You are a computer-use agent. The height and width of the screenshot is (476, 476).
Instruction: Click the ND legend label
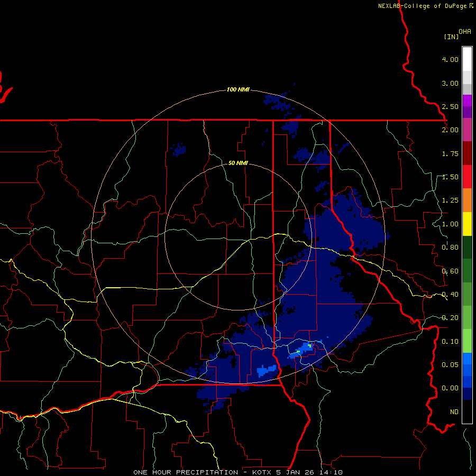click(454, 412)
